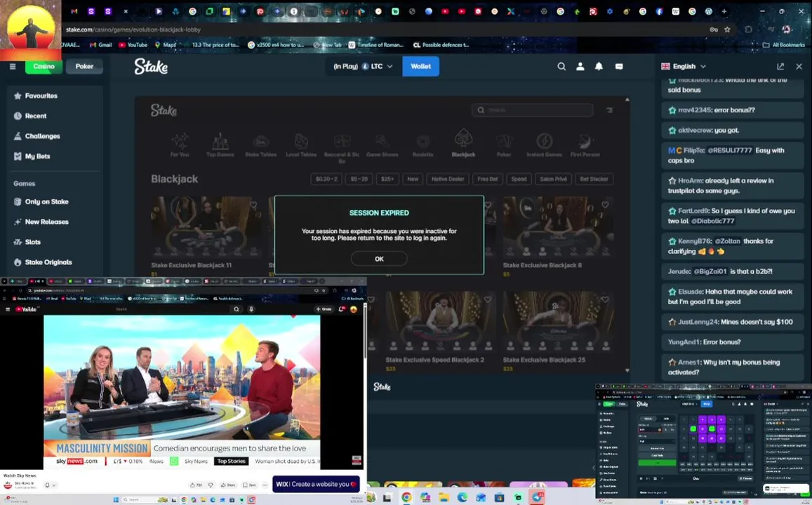Toggle the Free Bet filter

[x=487, y=179]
